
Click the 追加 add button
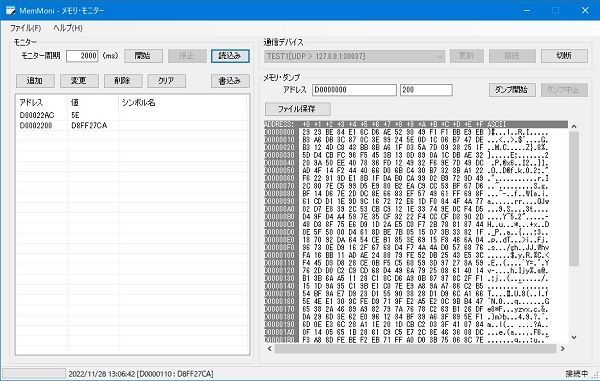(35, 81)
